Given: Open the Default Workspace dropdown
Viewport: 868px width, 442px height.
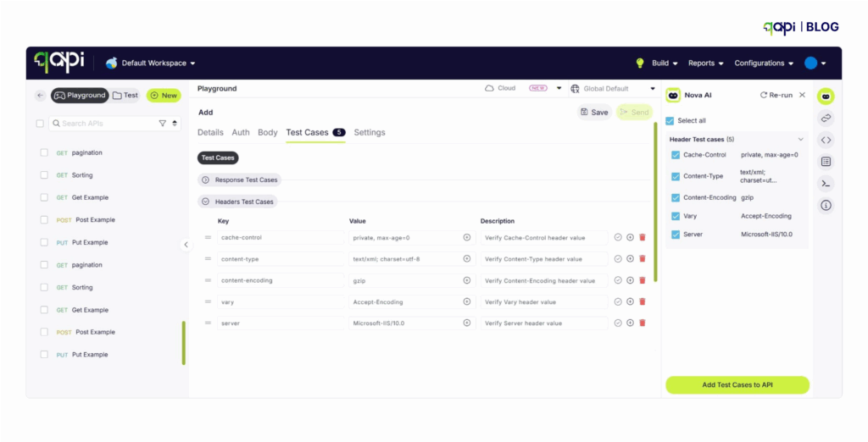Looking at the screenshot, I should point(151,64).
